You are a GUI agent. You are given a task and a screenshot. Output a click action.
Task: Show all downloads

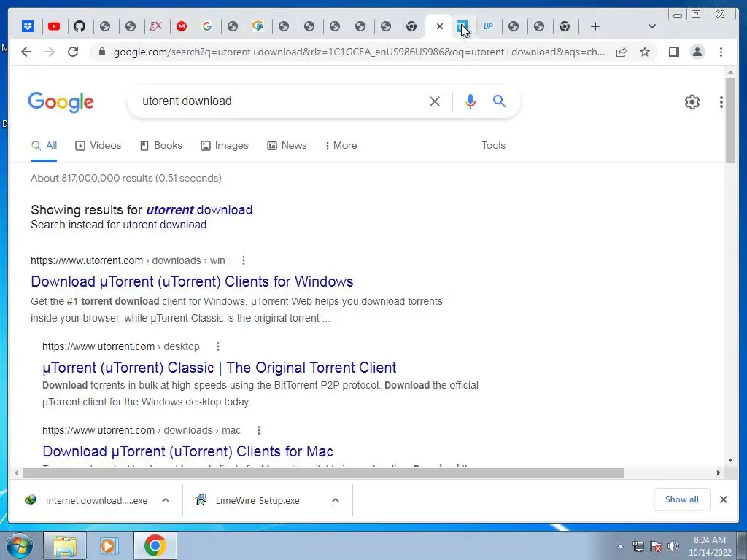(x=682, y=499)
